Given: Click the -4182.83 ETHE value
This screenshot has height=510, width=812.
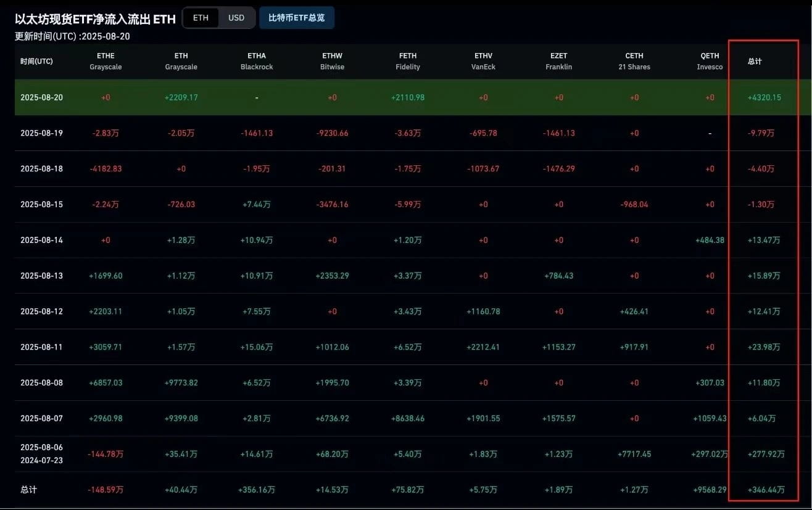Looking at the screenshot, I should coord(106,169).
